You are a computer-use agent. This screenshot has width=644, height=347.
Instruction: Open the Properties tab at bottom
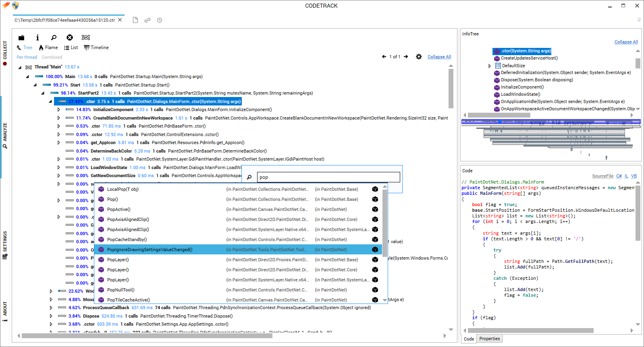pos(490,339)
